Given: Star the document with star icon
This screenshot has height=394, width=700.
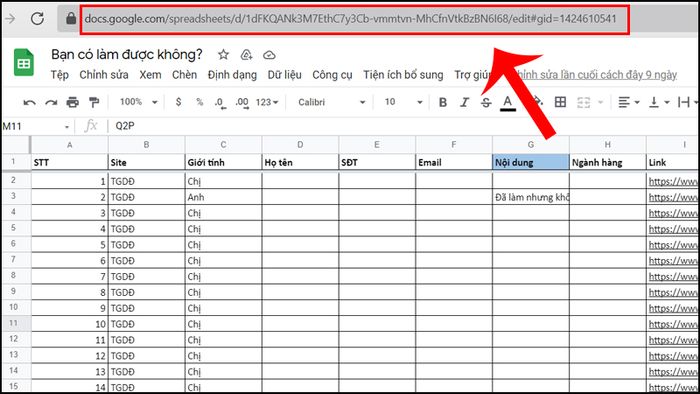Looking at the screenshot, I should 223,55.
